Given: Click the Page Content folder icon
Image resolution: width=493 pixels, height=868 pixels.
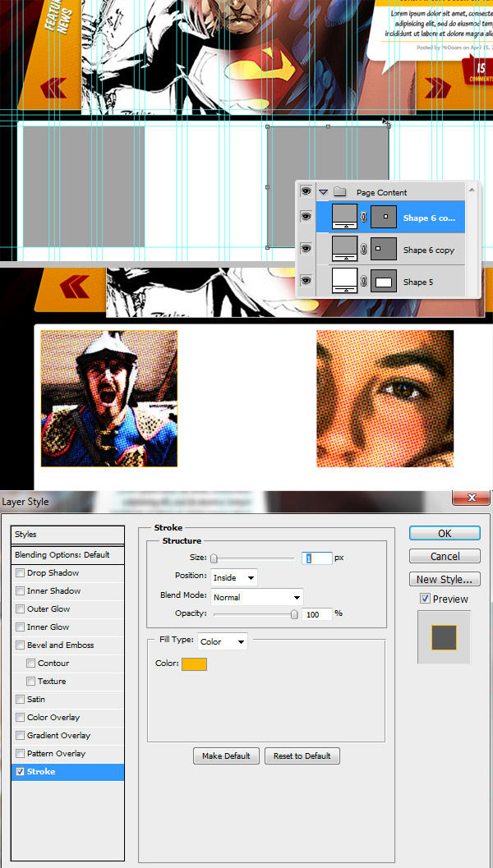Looking at the screenshot, I should pyautogui.click(x=340, y=192).
